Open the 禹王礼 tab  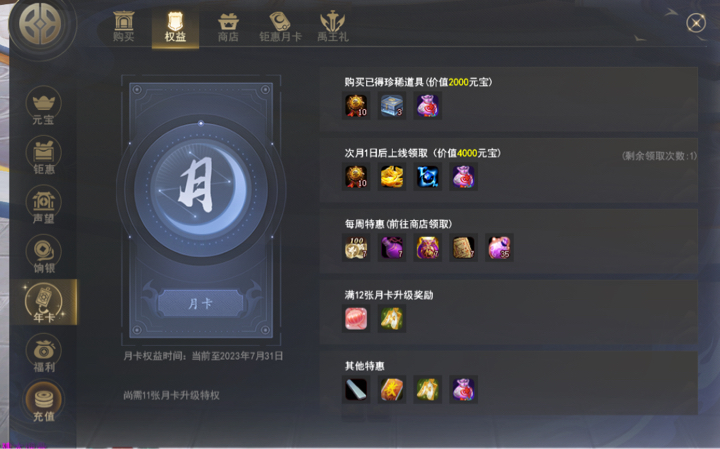coord(333,28)
